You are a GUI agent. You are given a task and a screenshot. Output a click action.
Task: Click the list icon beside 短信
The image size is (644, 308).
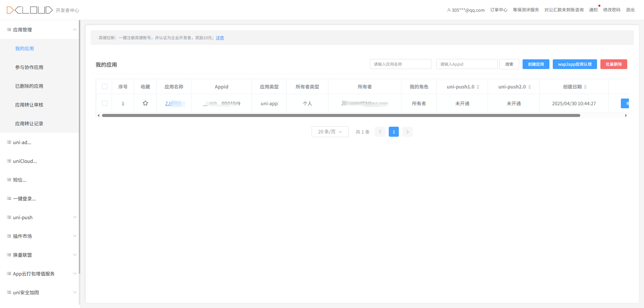9,180
